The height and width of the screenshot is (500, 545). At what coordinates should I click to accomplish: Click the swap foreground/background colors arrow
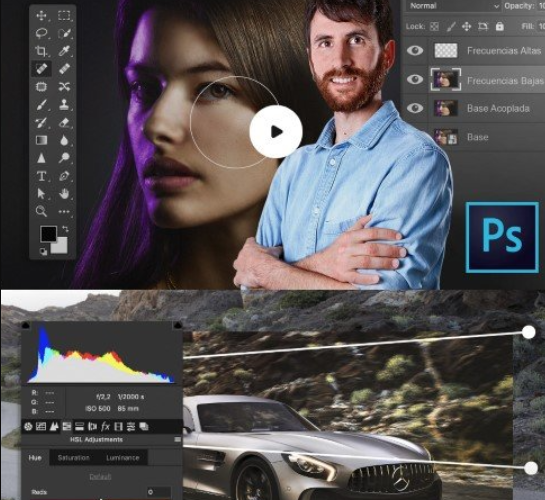click(65, 229)
